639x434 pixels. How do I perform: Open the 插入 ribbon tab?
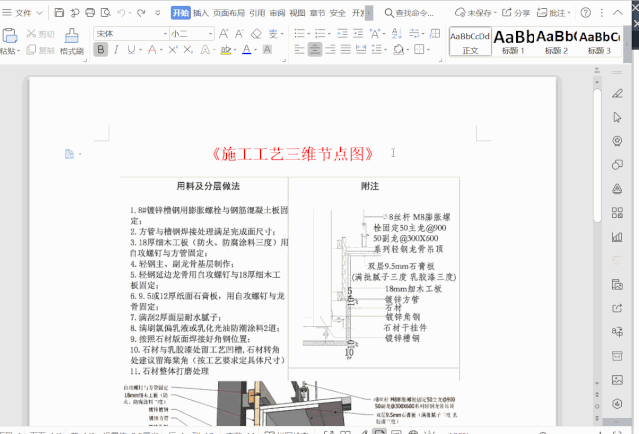201,13
